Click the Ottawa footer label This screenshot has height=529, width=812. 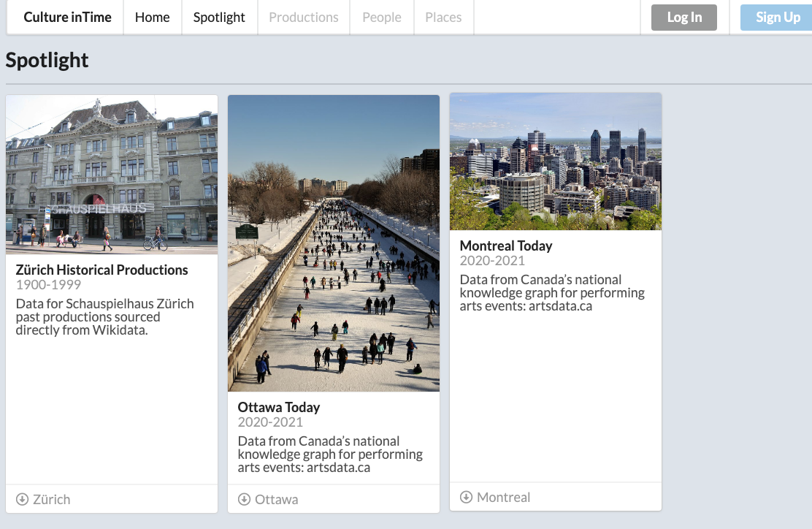coord(277,499)
